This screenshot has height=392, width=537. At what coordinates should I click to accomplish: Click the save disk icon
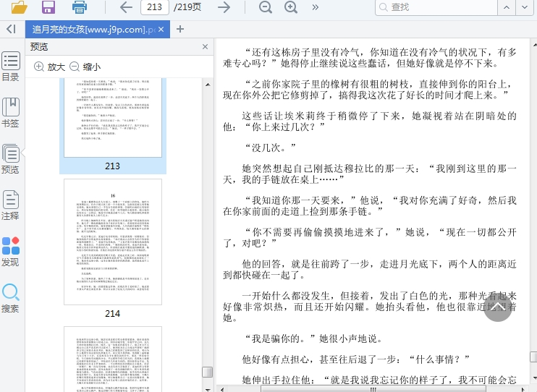[48, 7]
